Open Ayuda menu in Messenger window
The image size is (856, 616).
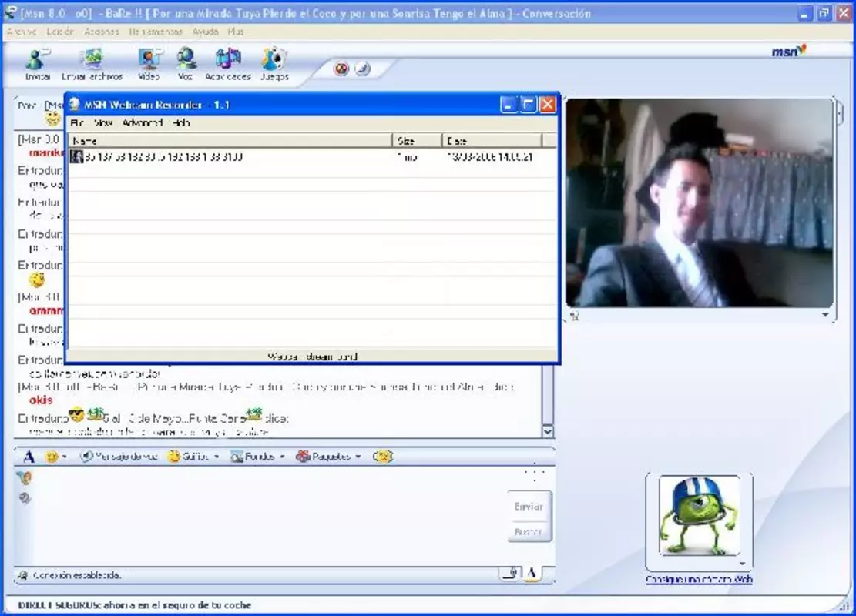(x=205, y=32)
